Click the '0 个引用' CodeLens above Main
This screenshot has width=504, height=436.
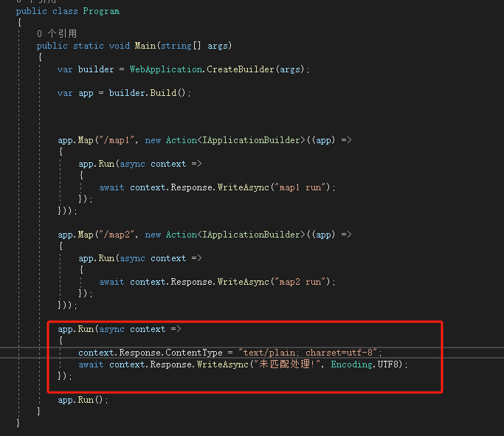pyautogui.click(x=57, y=34)
